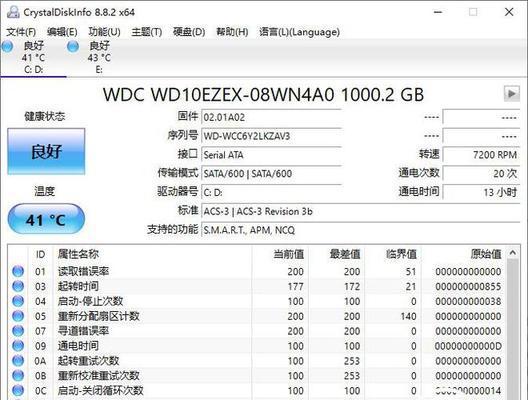Select the E: disk status orb
The height and width of the screenshot is (400, 528).
click(73, 46)
